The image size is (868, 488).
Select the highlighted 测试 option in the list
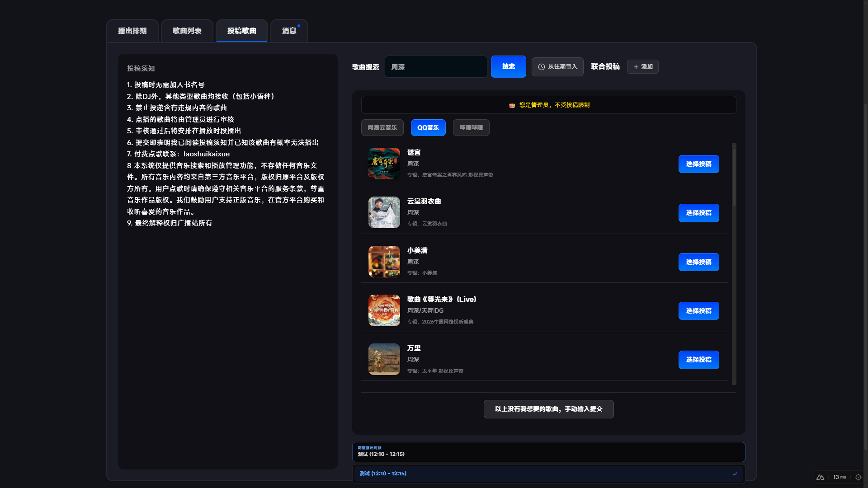548,474
